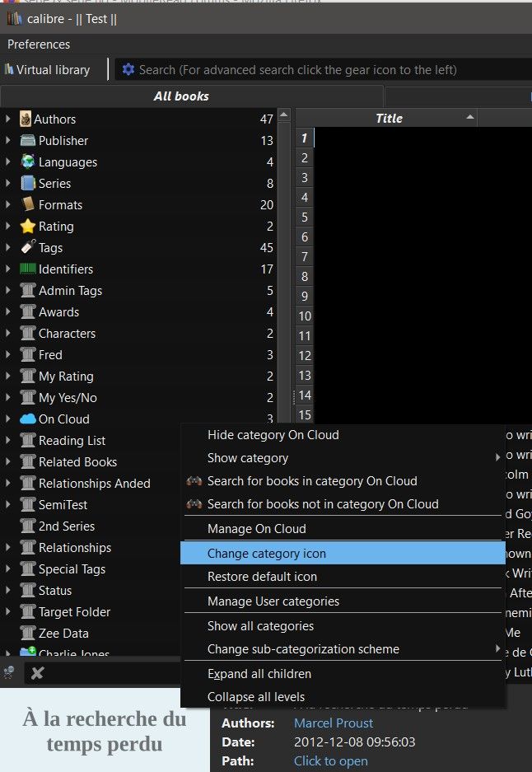This screenshot has height=772, width=532.
Task: Expand the On Cloud category
Action: point(8,419)
